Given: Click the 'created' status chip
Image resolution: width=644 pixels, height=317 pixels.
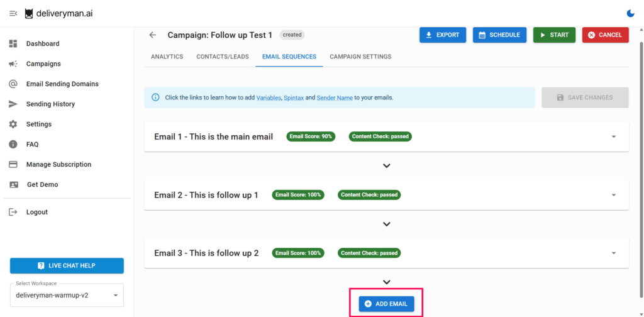Looking at the screenshot, I should click(292, 35).
